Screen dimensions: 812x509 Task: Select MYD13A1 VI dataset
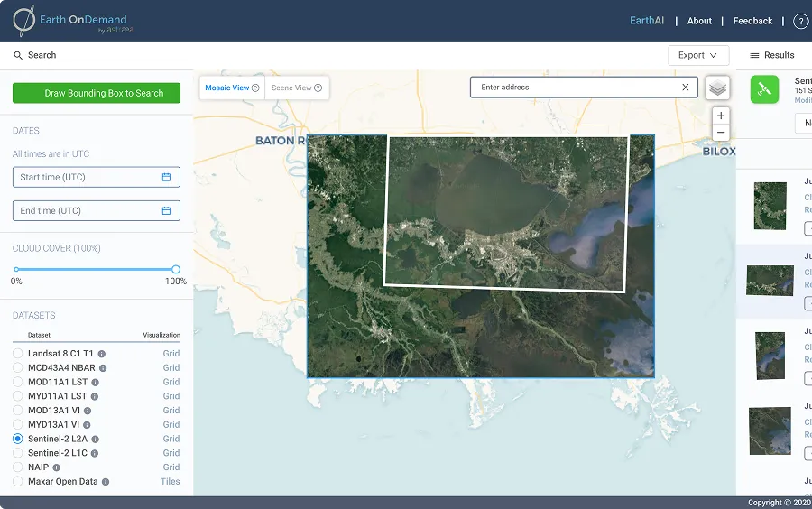[x=18, y=424]
